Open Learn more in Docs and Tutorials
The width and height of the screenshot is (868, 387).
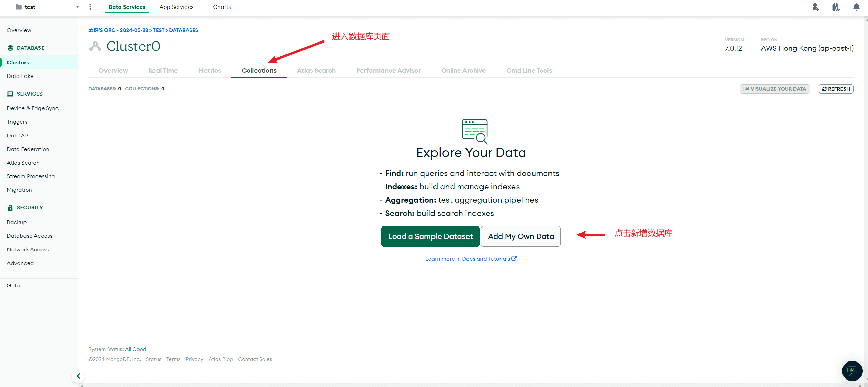(471, 259)
